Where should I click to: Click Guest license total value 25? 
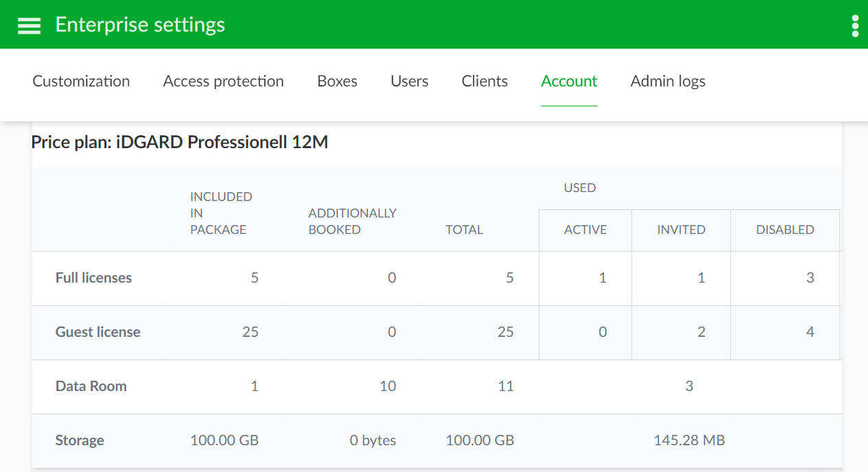(x=505, y=332)
